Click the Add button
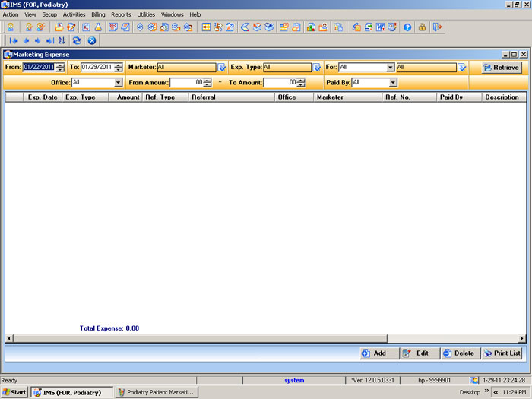Viewport: 532px width, 399px height. [379, 353]
